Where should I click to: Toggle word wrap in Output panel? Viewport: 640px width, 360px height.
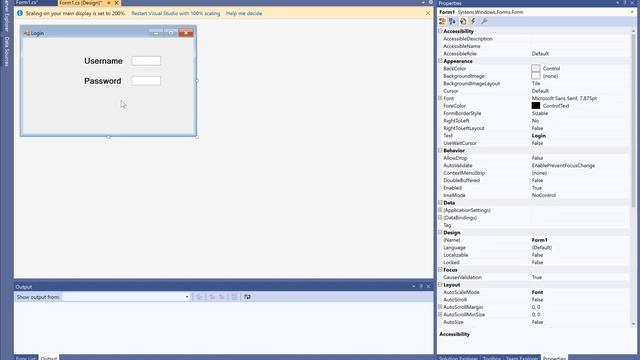(x=247, y=297)
